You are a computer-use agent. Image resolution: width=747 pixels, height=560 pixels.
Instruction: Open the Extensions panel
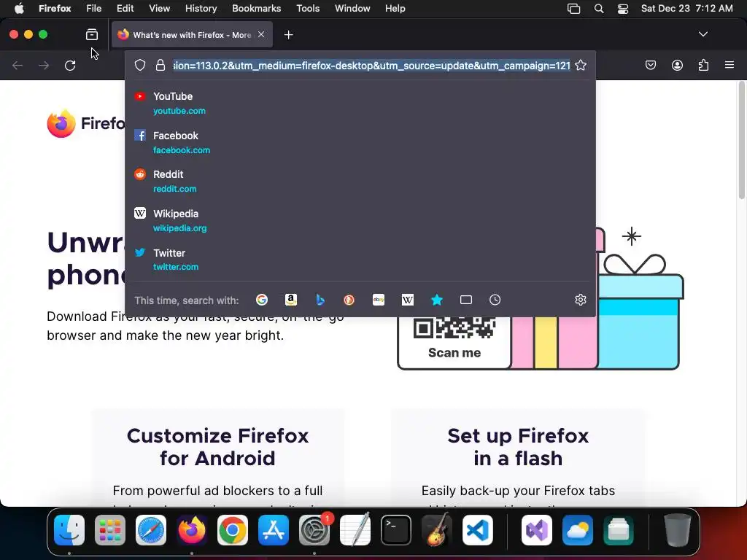click(x=703, y=65)
